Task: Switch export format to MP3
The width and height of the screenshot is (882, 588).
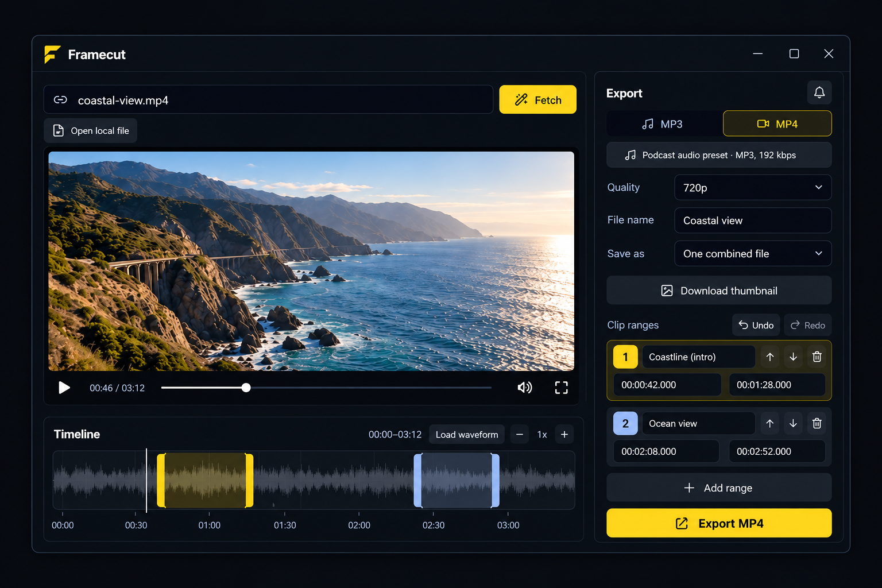Action: (663, 124)
